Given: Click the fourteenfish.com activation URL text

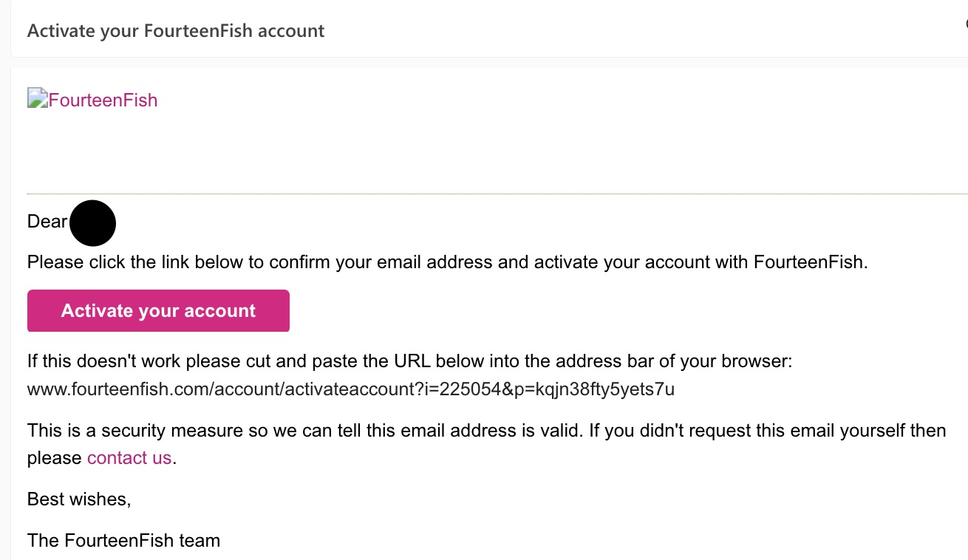Looking at the screenshot, I should [x=351, y=389].
